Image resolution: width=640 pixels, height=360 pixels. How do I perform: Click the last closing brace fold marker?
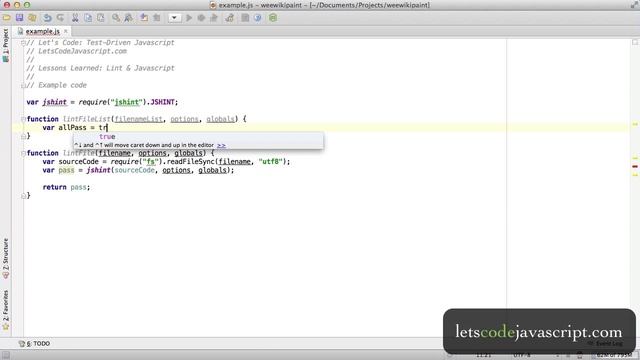click(23, 196)
